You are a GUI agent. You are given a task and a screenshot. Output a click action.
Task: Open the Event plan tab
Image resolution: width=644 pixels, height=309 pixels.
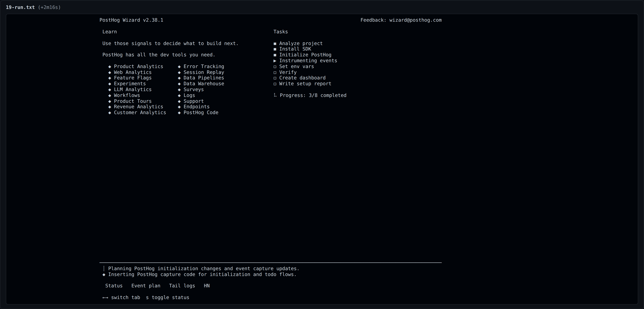(x=146, y=286)
